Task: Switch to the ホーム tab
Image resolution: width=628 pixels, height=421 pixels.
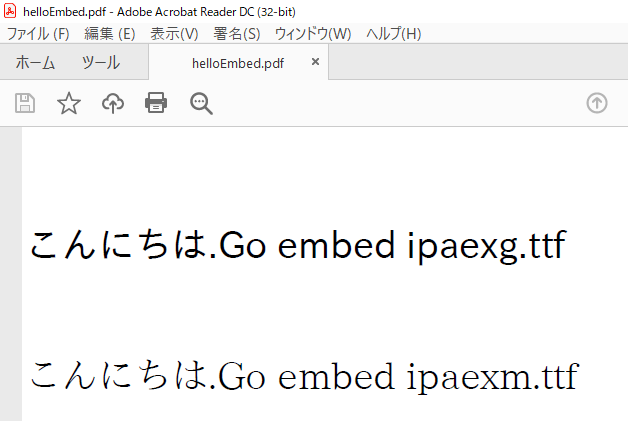Action: point(35,63)
